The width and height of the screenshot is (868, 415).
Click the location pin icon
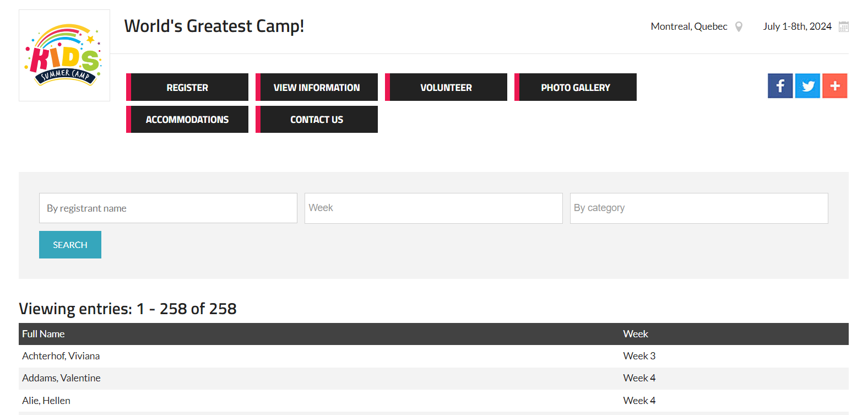(739, 26)
